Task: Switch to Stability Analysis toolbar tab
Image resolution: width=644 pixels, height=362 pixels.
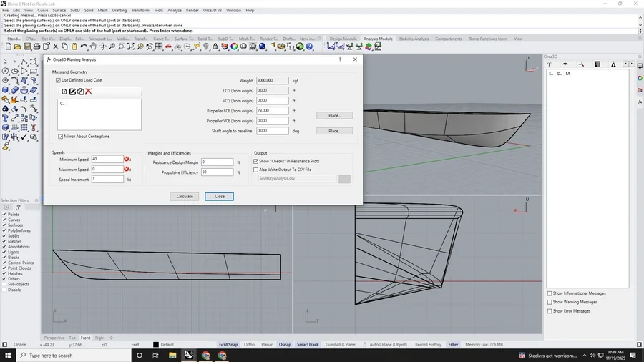Action: click(414, 39)
